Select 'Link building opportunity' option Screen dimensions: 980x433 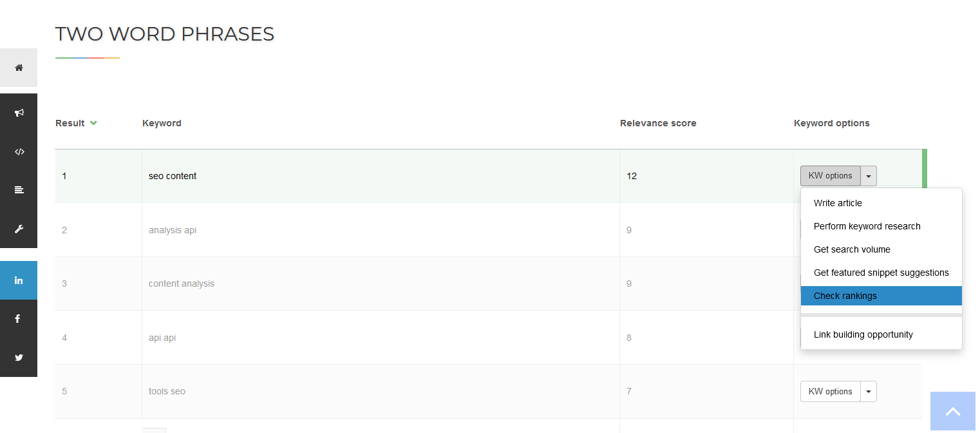(863, 334)
